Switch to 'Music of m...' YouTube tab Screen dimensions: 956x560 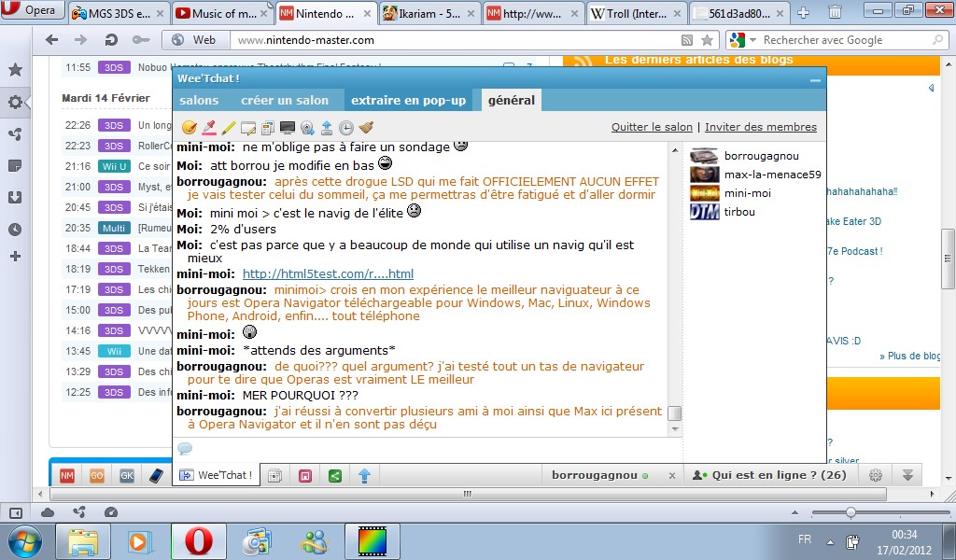click(223, 13)
